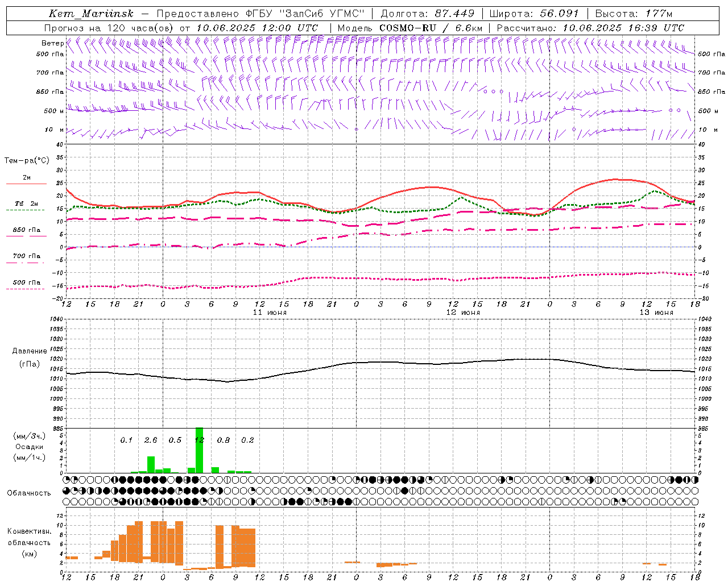The width and height of the screenshot is (728, 582).
Task: Click the (мм/1ч.) precipitation unit label
Action: point(30,458)
